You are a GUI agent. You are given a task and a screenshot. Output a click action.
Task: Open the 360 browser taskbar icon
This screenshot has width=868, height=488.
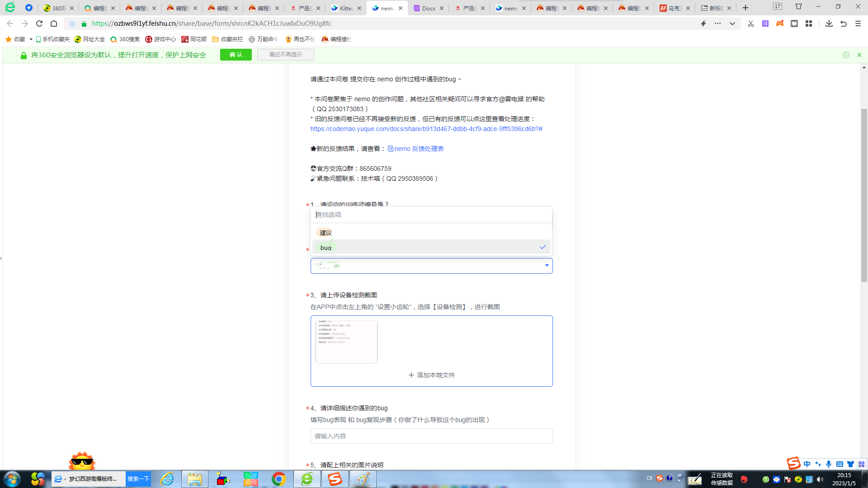[x=307, y=479]
